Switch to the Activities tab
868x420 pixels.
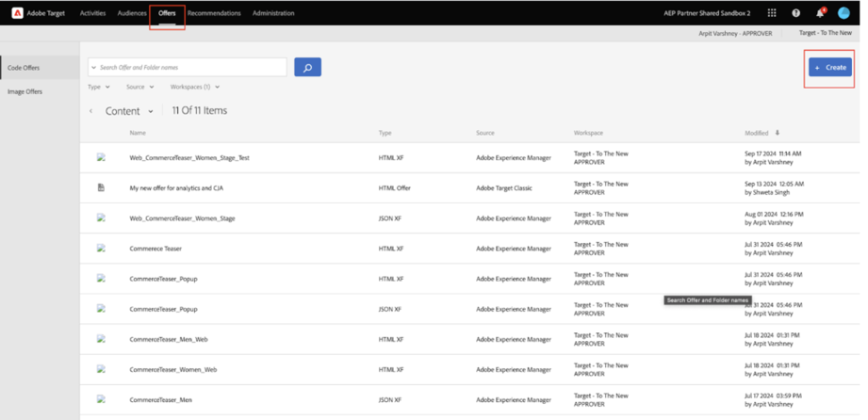(x=92, y=13)
